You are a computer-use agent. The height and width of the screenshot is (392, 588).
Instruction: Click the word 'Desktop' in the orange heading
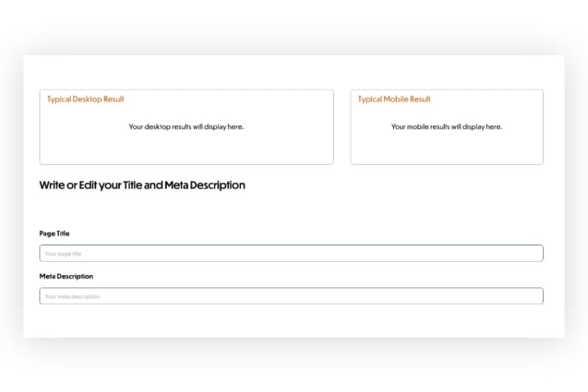click(x=87, y=99)
